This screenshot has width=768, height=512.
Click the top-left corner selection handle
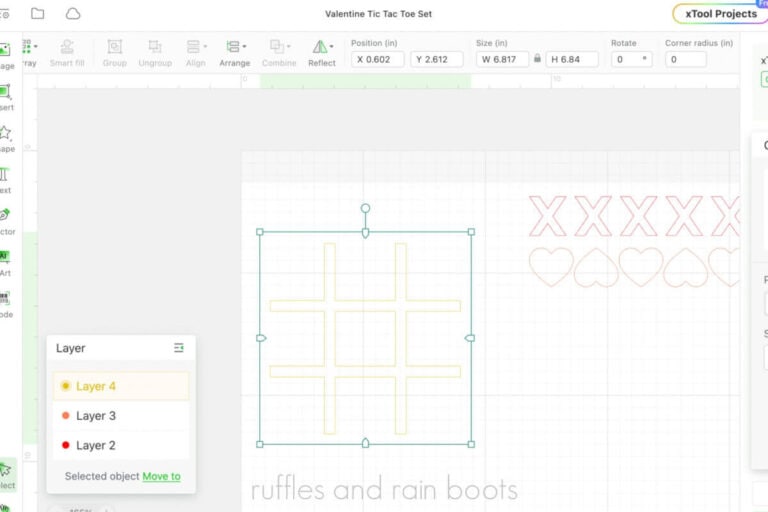[260, 232]
